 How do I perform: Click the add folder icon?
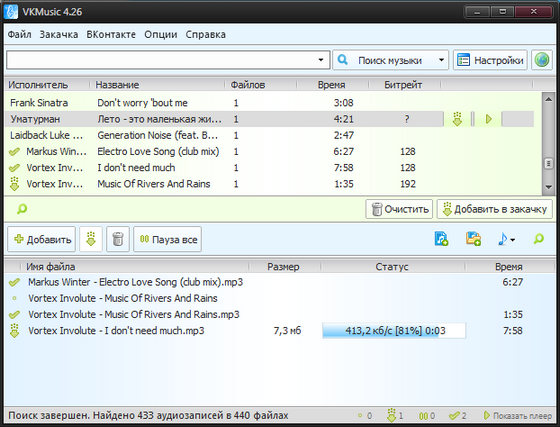click(473, 238)
